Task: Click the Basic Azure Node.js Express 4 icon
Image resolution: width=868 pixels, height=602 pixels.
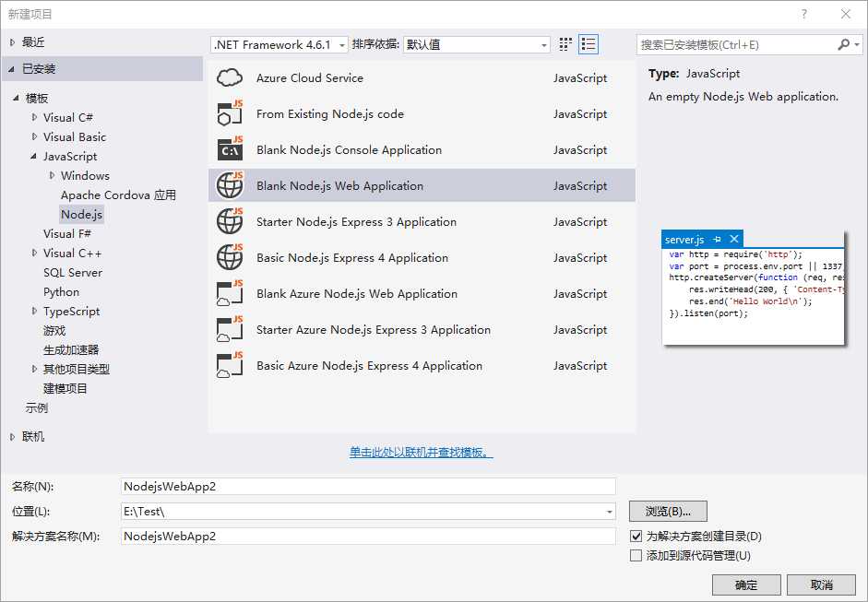Action: (x=230, y=365)
